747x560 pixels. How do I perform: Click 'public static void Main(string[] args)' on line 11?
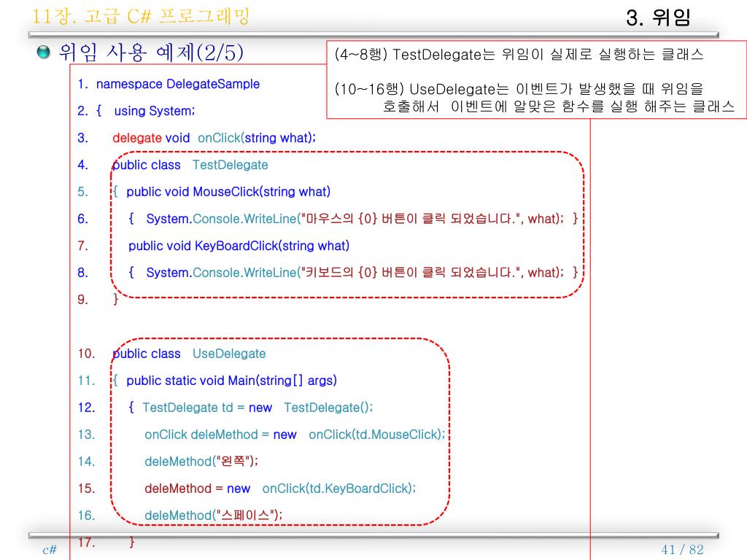click(x=231, y=381)
